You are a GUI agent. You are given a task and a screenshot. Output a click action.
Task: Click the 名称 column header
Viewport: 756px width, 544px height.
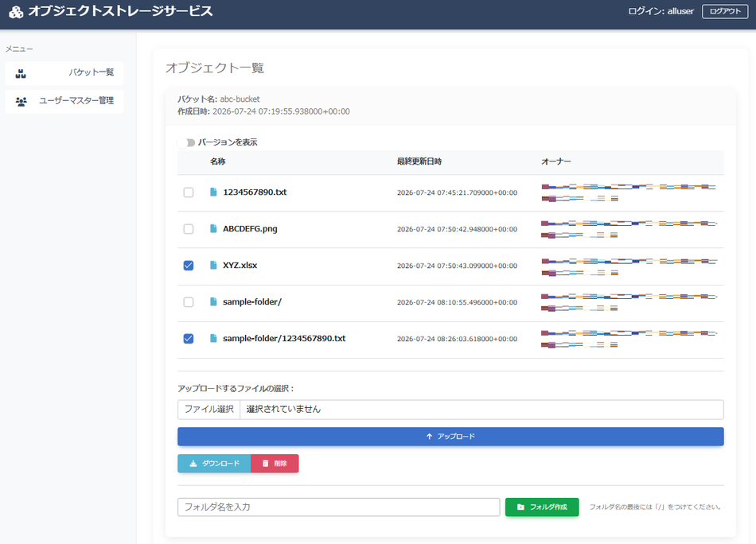point(217,161)
